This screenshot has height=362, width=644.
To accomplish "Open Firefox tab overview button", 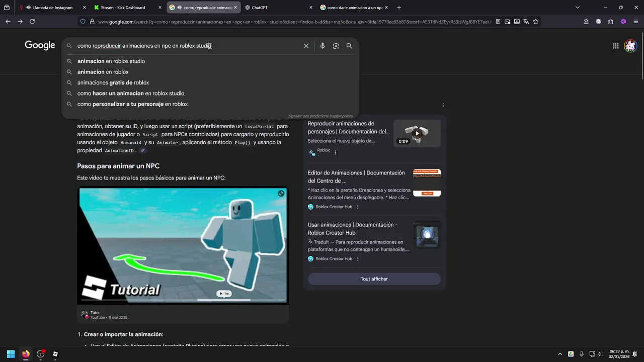I will (7, 8).
